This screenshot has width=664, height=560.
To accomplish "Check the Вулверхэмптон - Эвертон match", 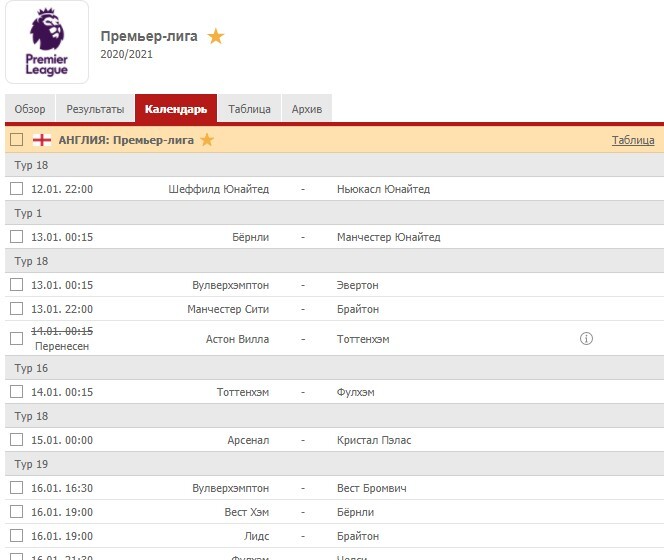I will (17, 285).
